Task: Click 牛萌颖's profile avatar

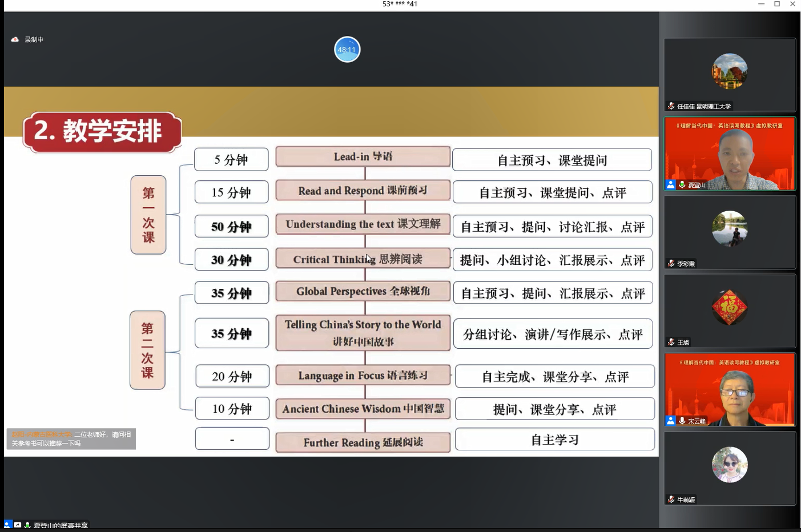Action: (730, 465)
